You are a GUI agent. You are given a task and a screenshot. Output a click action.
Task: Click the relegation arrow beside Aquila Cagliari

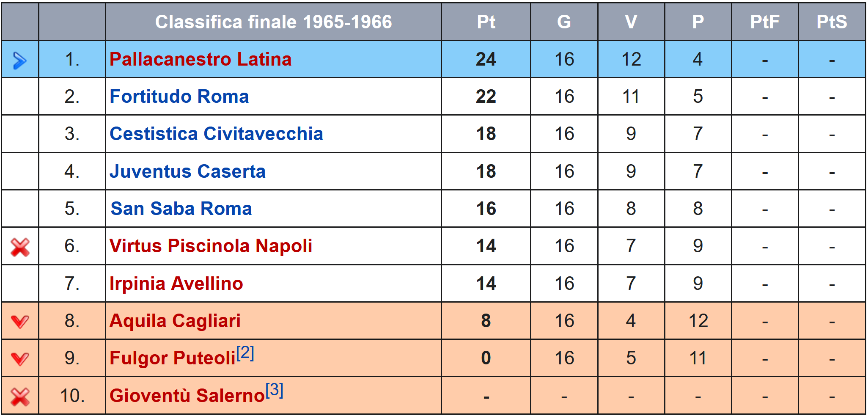(20, 322)
